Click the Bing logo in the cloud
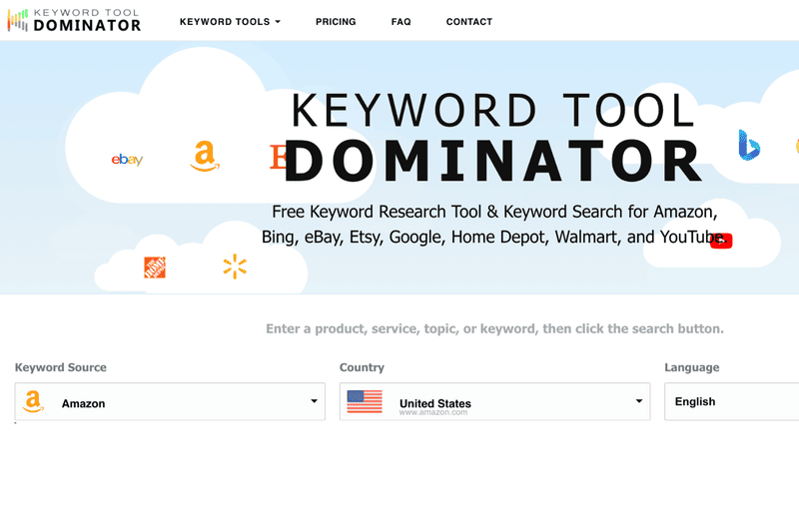The height and width of the screenshot is (532, 799). pos(749,145)
